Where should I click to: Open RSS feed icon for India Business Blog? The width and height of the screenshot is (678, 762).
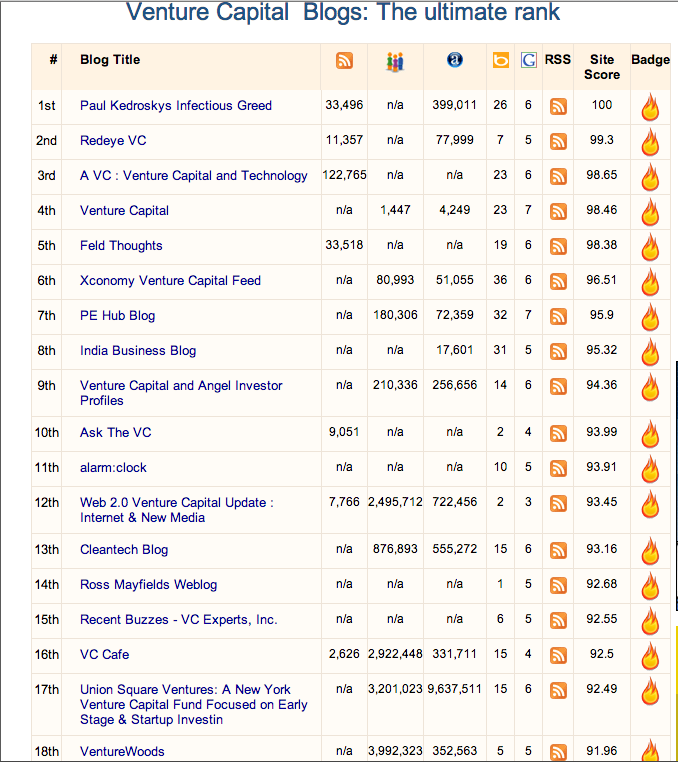pyautogui.click(x=558, y=351)
